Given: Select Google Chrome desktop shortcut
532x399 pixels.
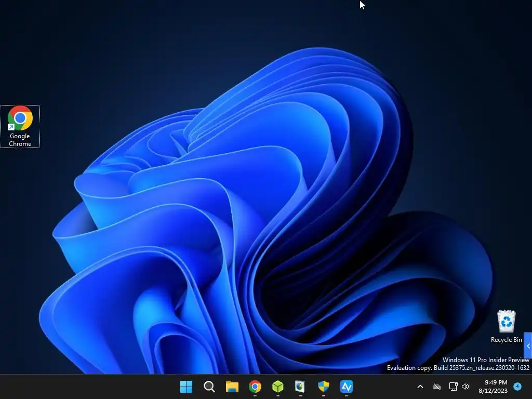Looking at the screenshot, I should [x=20, y=127].
